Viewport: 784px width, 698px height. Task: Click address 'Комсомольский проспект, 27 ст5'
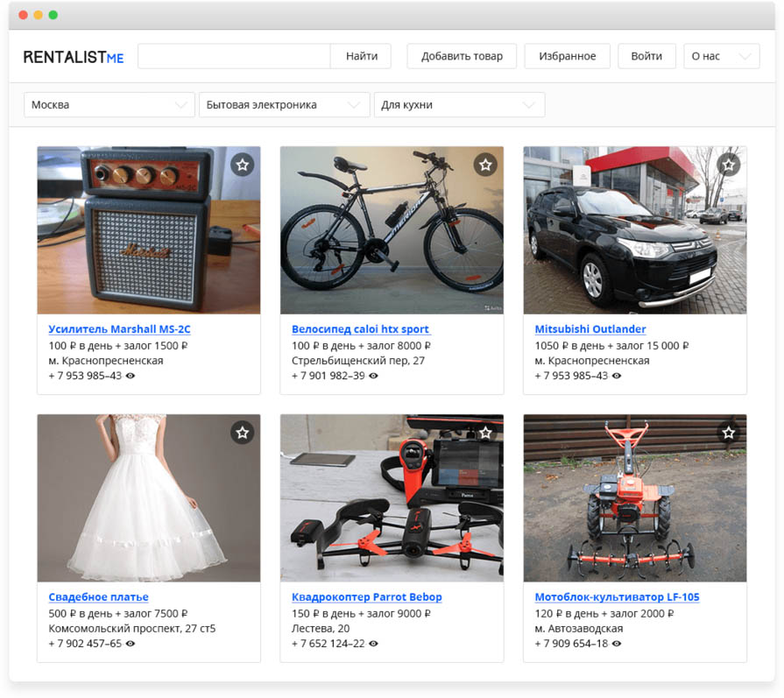[132, 629]
